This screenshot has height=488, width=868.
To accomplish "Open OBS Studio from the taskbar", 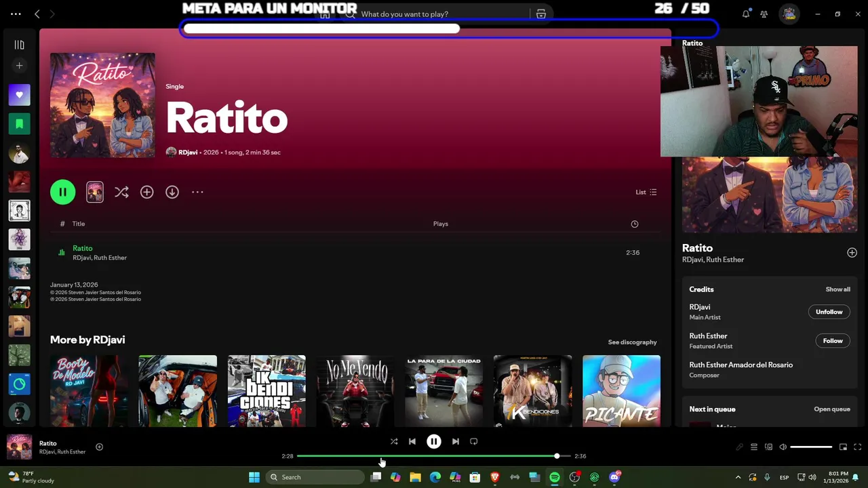I will 574,477.
